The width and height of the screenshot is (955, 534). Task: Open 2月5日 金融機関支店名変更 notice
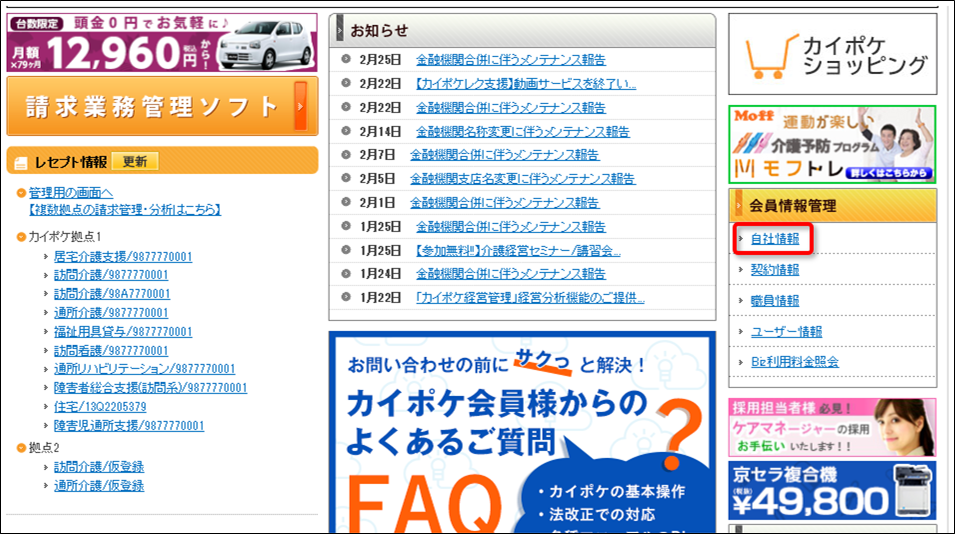pyautogui.click(x=523, y=178)
